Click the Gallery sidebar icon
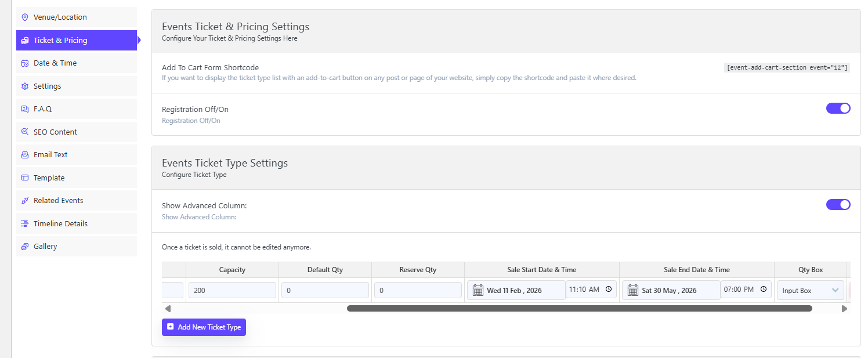Screen dimensions: 868x358 point(24,247)
